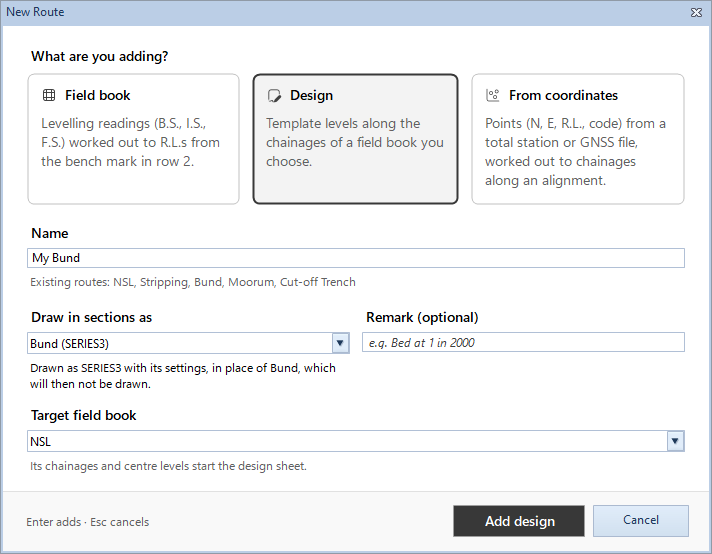Open the Draw in sections as dropdown arrow
Screen dimensions: 712x554
click(x=340, y=343)
